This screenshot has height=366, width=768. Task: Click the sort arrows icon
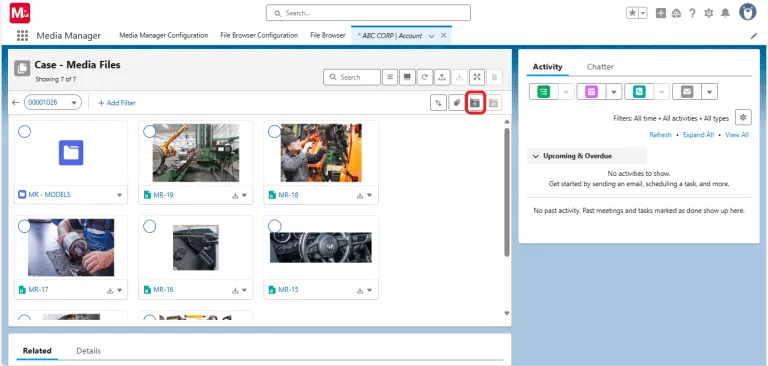438,103
